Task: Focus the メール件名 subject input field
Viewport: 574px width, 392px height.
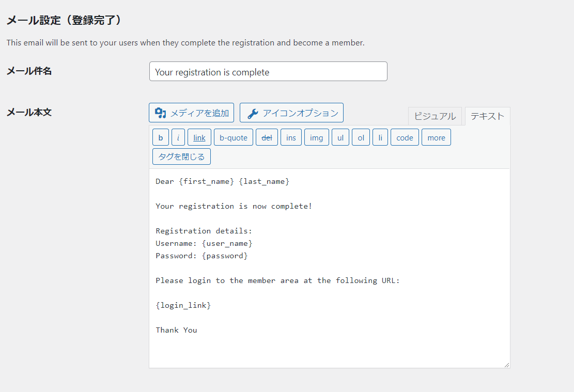Action: [268, 71]
